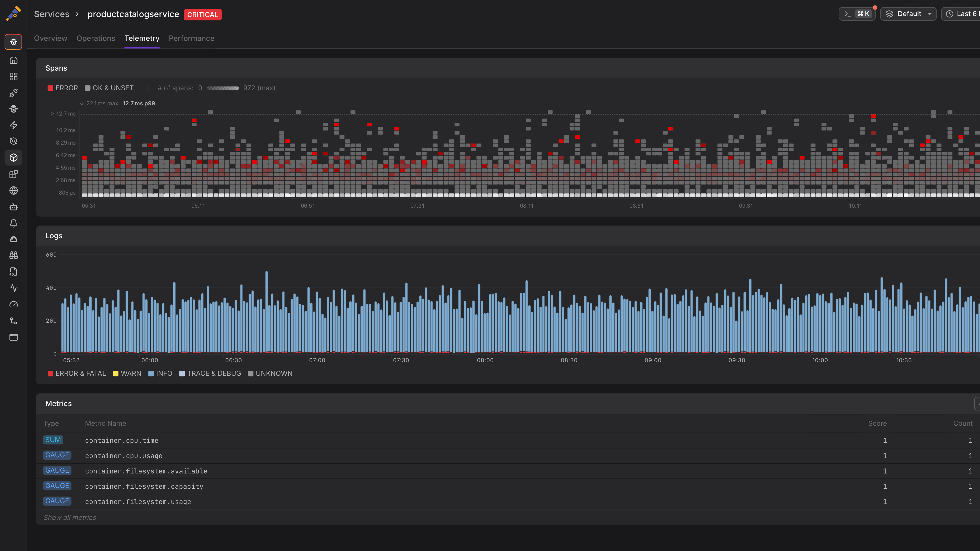Open the dashboards grid icon
This screenshot has width=980, height=551.
pos(13,77)
